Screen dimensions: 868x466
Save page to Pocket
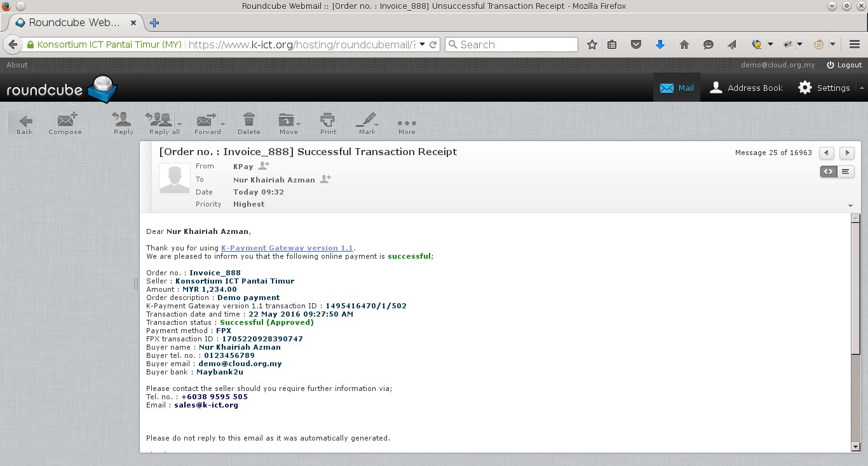point(636,45)
